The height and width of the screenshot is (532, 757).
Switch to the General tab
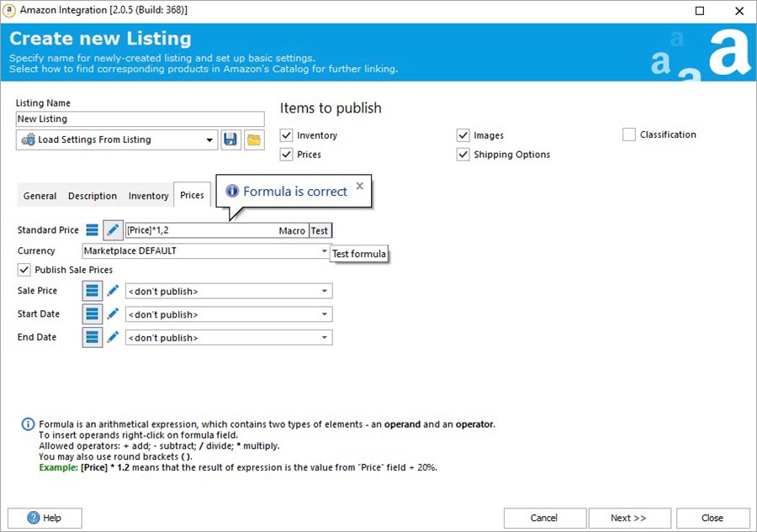[x=40, y=196]
